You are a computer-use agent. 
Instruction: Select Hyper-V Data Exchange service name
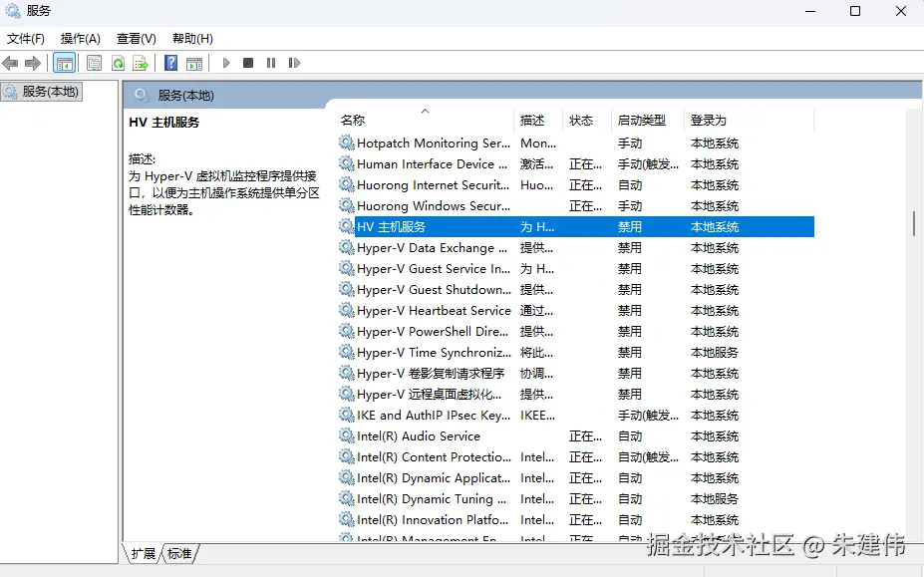(432, 247)
